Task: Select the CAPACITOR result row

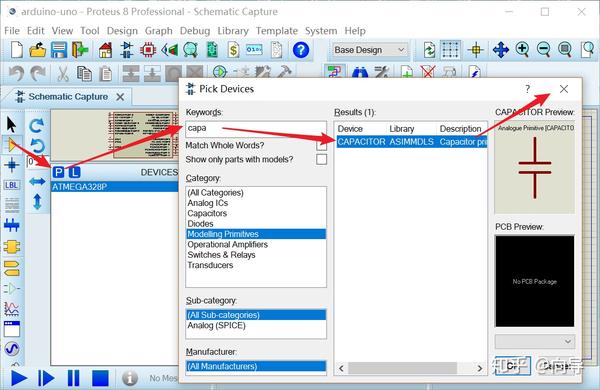Action: 412,142
